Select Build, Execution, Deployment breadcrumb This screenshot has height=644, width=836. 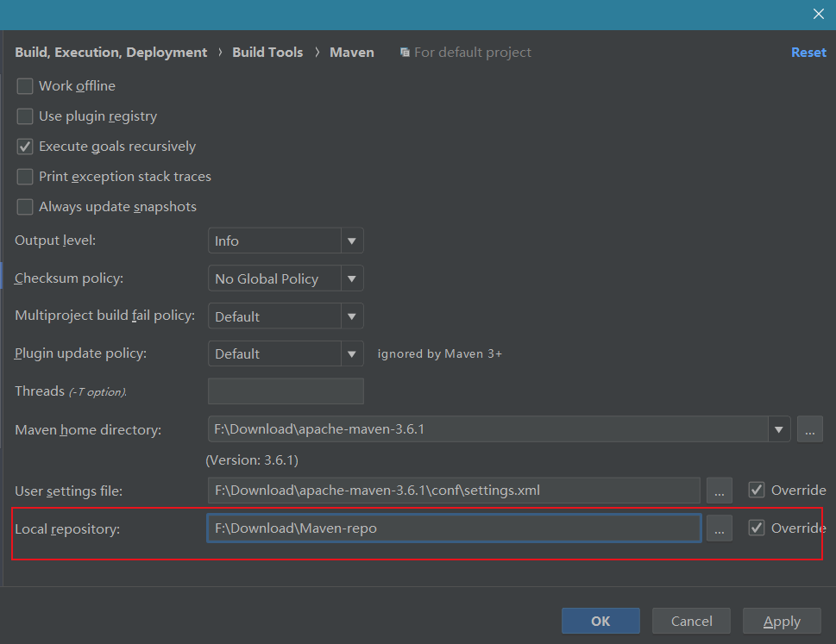[x=111, y=53]
